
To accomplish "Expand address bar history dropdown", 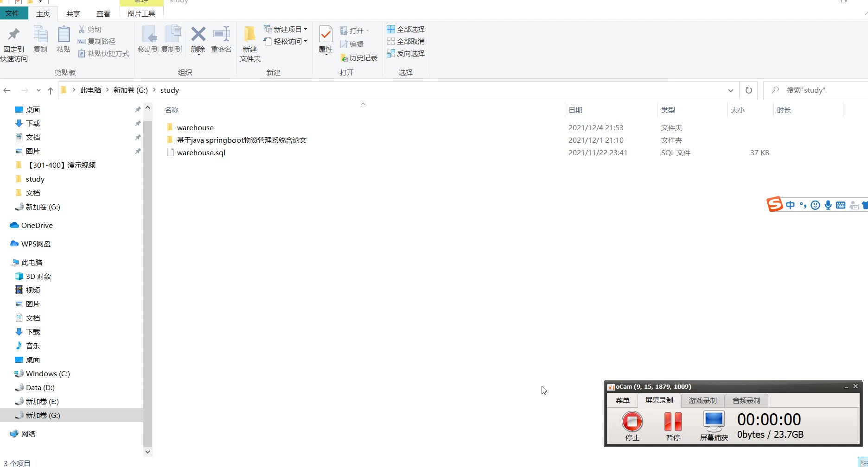I will coord(731,90).
